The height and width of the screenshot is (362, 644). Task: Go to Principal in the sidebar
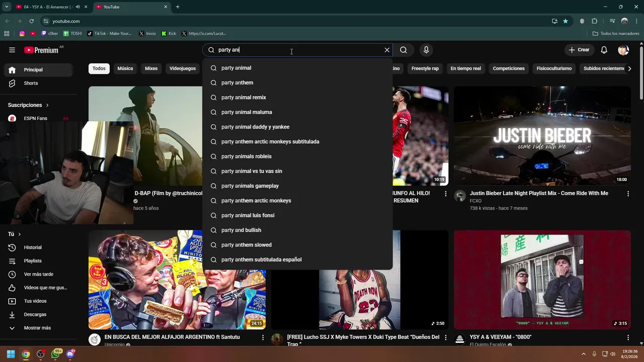click(38, 70)
